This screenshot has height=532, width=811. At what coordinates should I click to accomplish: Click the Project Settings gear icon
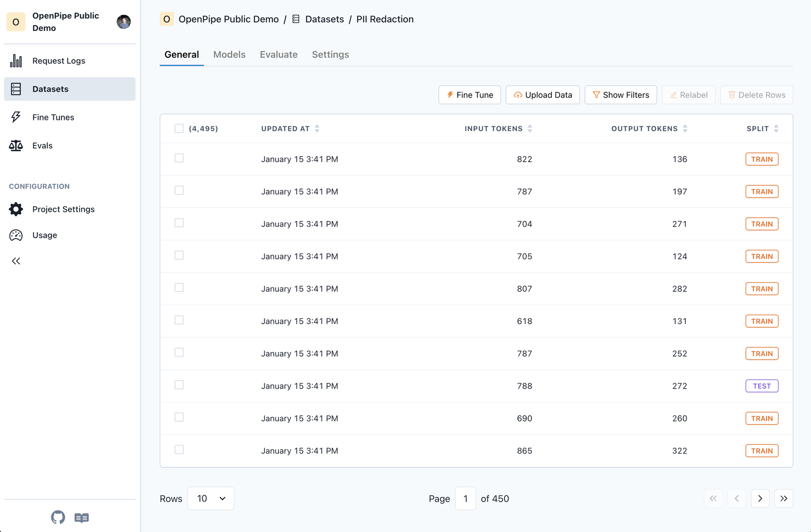click(16, 209)
